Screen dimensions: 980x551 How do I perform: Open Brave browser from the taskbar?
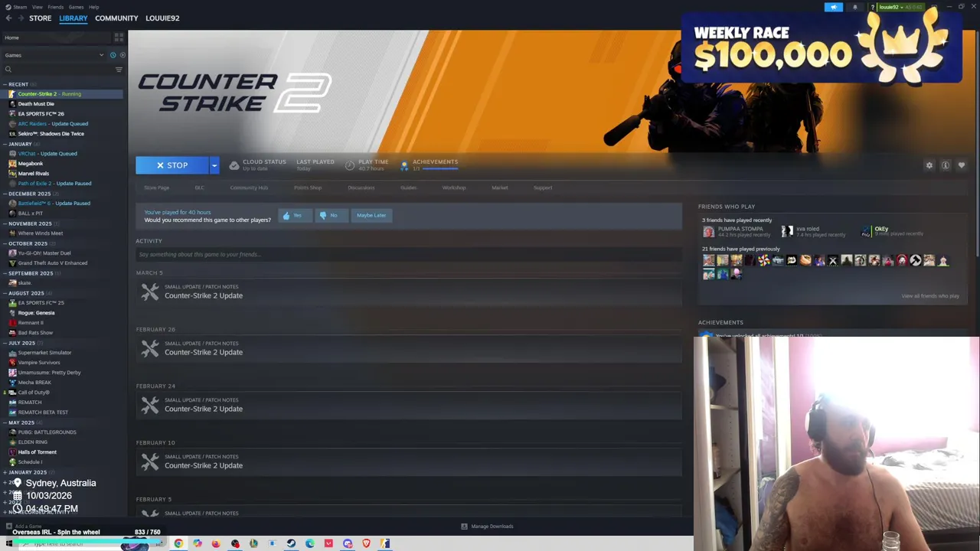tap(367, 543)
